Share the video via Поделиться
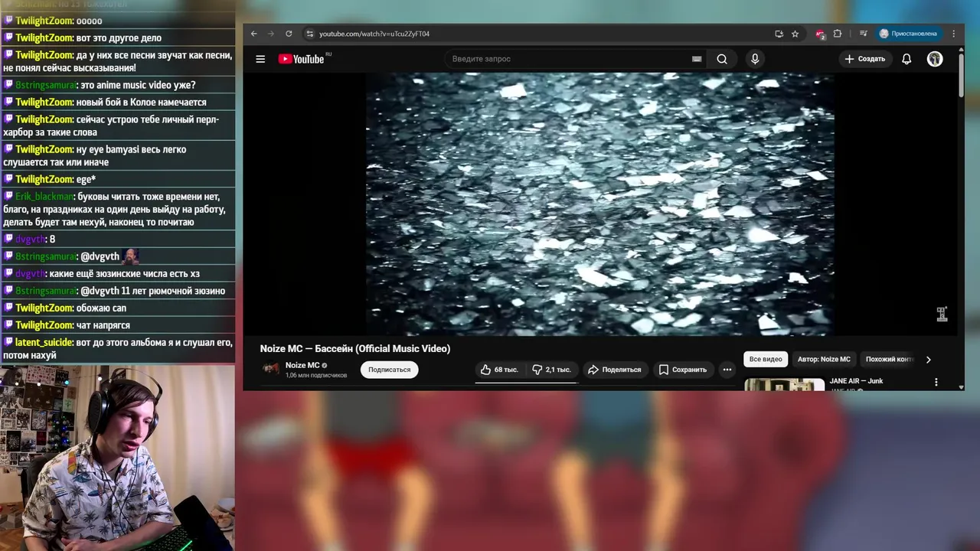 (614, 370)
